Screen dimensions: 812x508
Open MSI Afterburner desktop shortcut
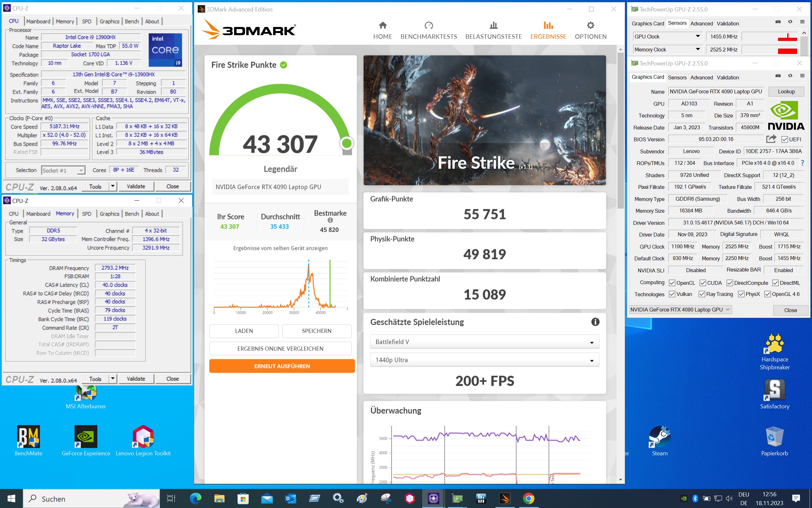click(86, 398)
